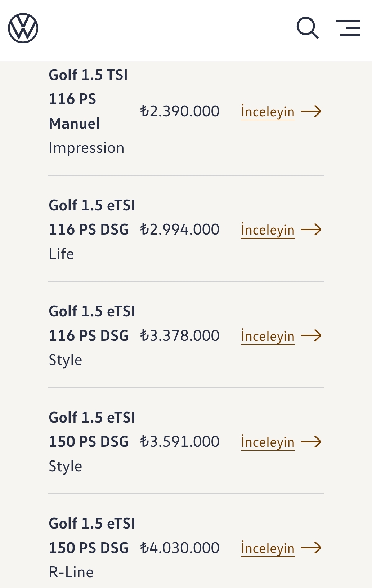Select the Golf 1.5 eTSI Life model title
Screen dimensions: 372x588
tap(92, 217)
